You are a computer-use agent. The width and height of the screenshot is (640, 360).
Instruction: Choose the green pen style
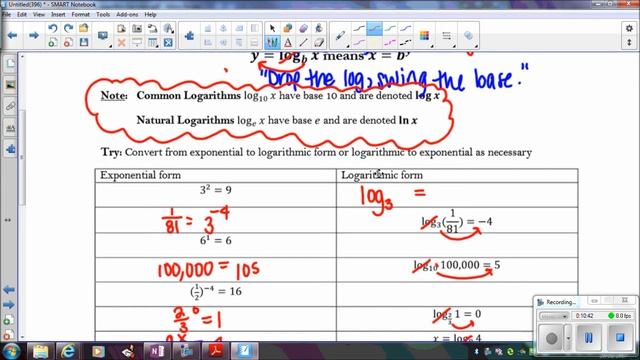[x=390, y=29]
